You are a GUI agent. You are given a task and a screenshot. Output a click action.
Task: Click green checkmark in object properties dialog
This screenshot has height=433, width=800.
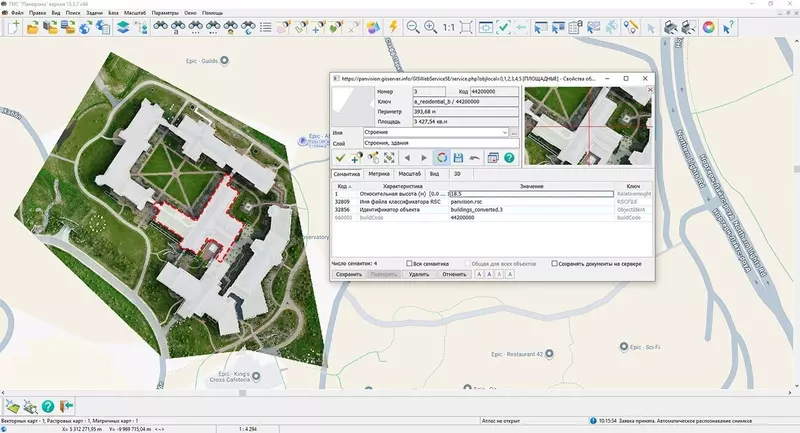(x=340, y=158)
